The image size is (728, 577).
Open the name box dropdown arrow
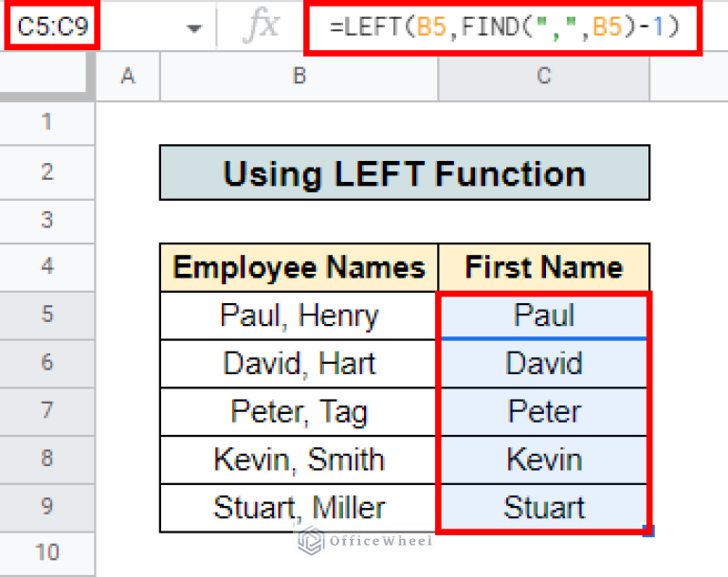194,28
